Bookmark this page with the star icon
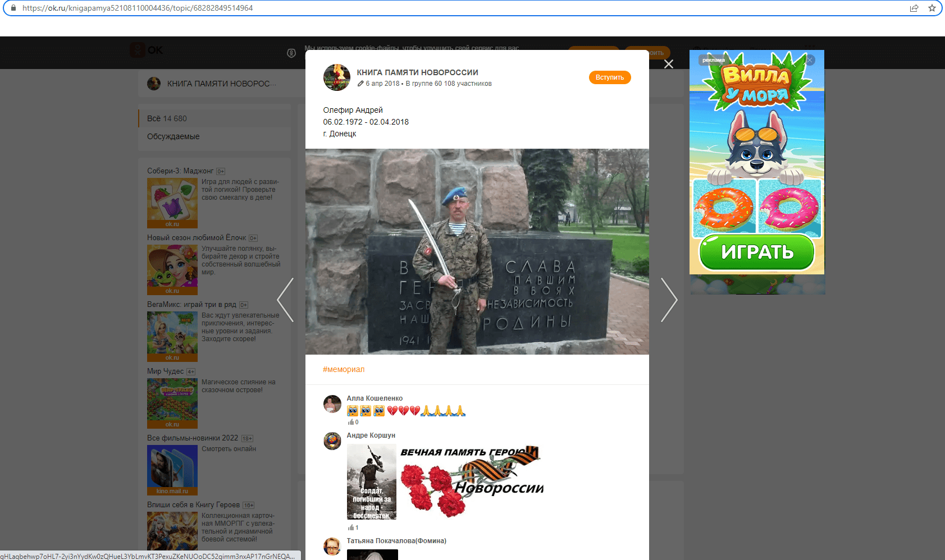 pos(932,8)
